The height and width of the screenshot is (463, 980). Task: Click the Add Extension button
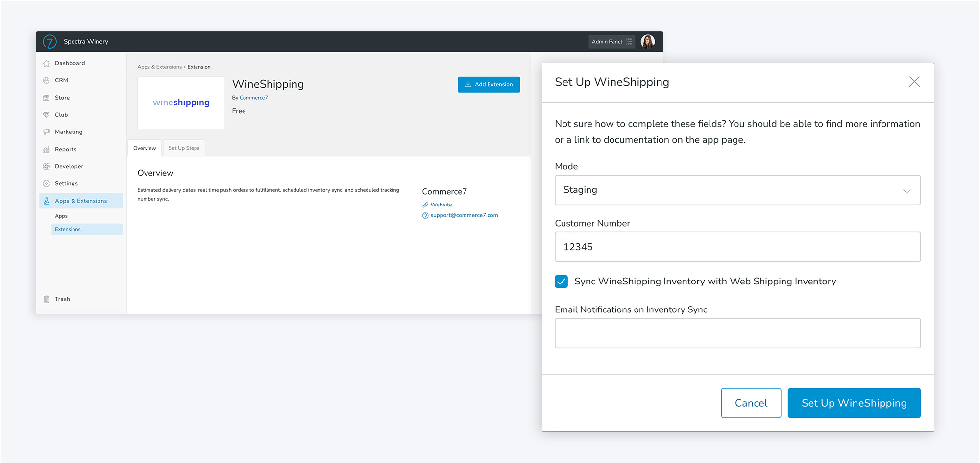point(489,84)
